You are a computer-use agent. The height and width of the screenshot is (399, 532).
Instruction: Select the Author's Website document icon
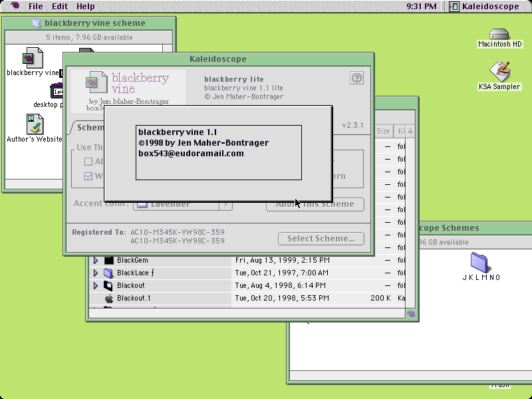[35, 124]
